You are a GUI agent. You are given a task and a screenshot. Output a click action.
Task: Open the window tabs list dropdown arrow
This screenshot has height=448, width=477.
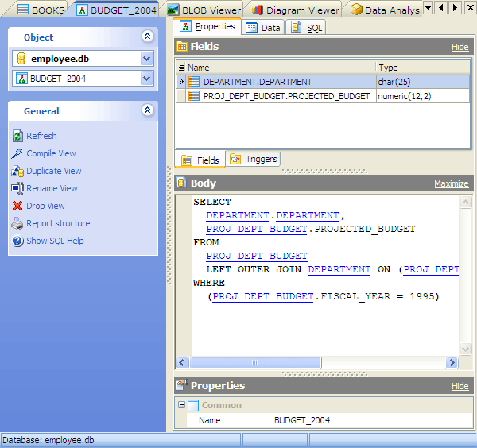(428, 7)
